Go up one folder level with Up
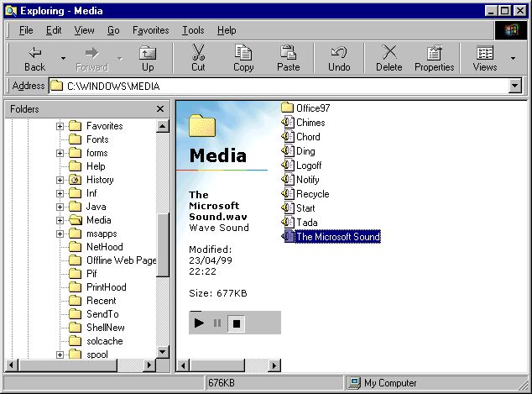This screenshot has width=532, height=394. click(148, 59)
